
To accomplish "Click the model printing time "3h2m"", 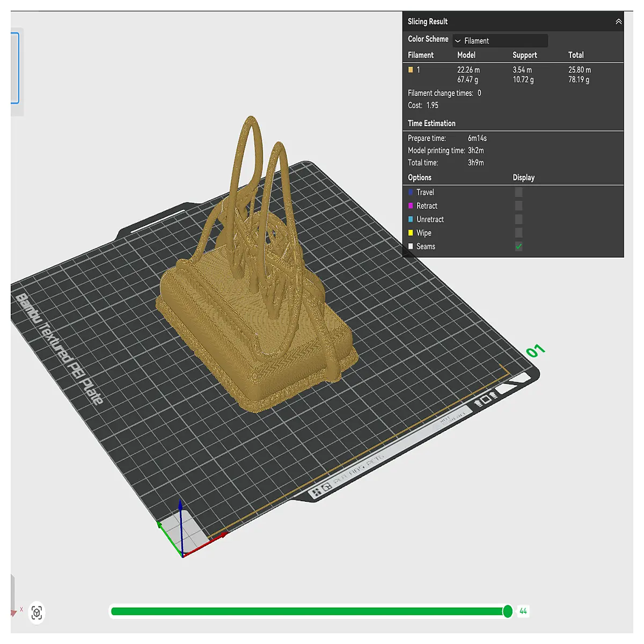I will tap(475, 150).
